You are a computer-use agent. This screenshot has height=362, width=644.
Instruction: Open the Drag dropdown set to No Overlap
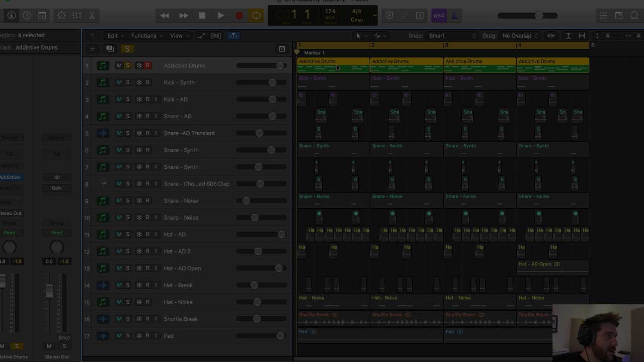520,36
